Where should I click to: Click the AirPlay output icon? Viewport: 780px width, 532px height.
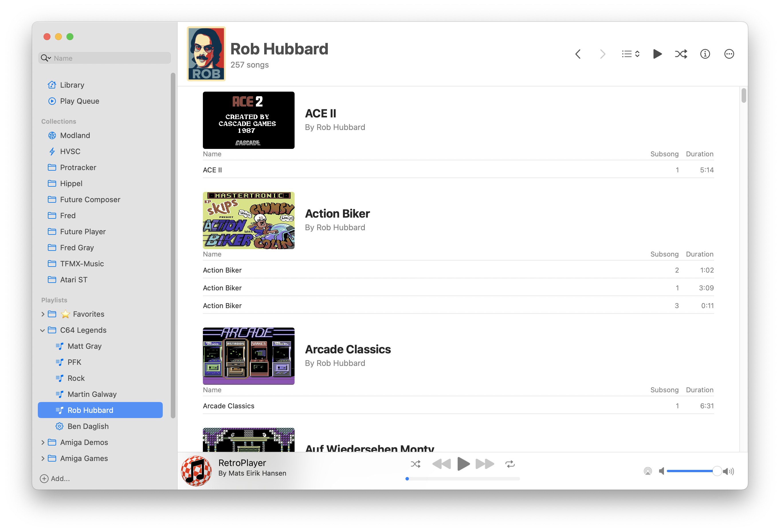648,471
